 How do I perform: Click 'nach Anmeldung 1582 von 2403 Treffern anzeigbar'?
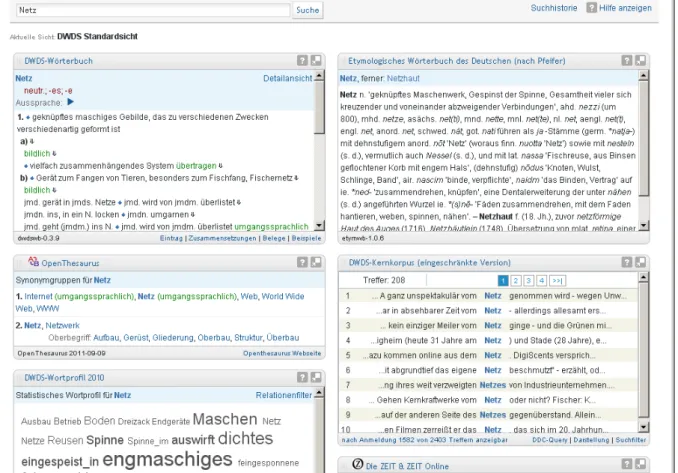(x=424, y=440)
